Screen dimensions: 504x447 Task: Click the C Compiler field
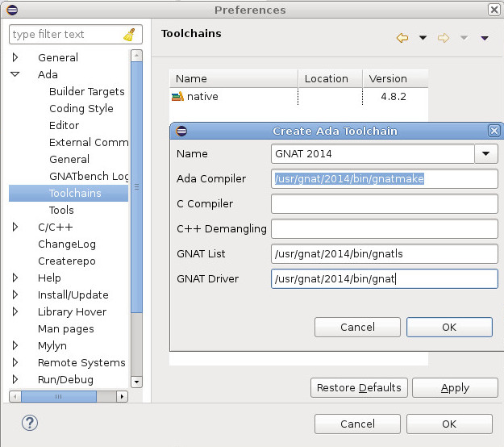pos(385,203)
